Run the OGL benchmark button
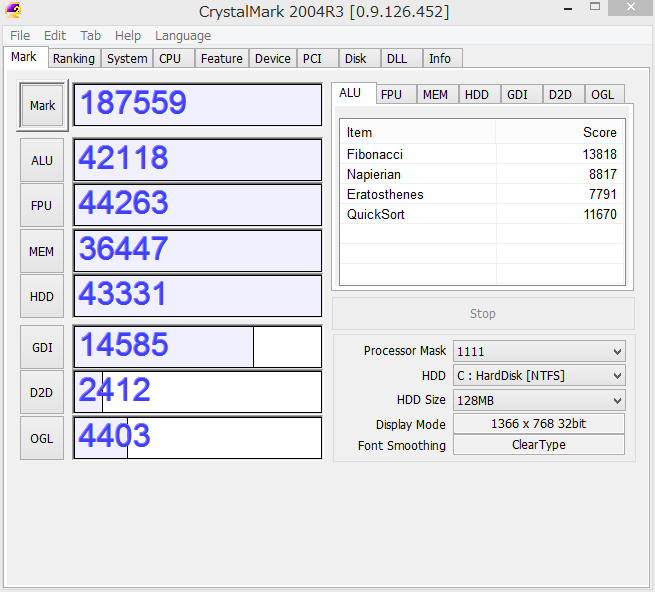Image resolution: width=655 pixels, height=592 pixels. [x=42, y=439]
